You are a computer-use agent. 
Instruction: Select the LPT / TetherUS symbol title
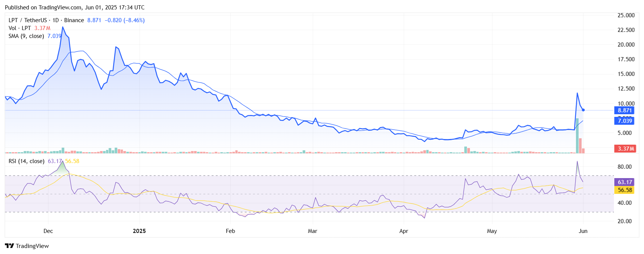(x=27, y=20)
